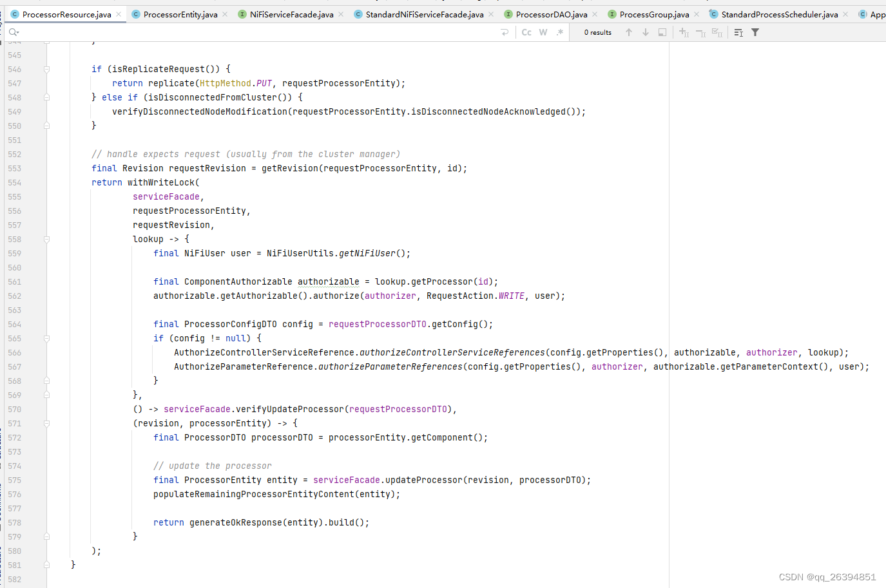This screenshot has width=886, height=588.
Task: Collapse fold marker at line 548
Action: pos(46,97)
